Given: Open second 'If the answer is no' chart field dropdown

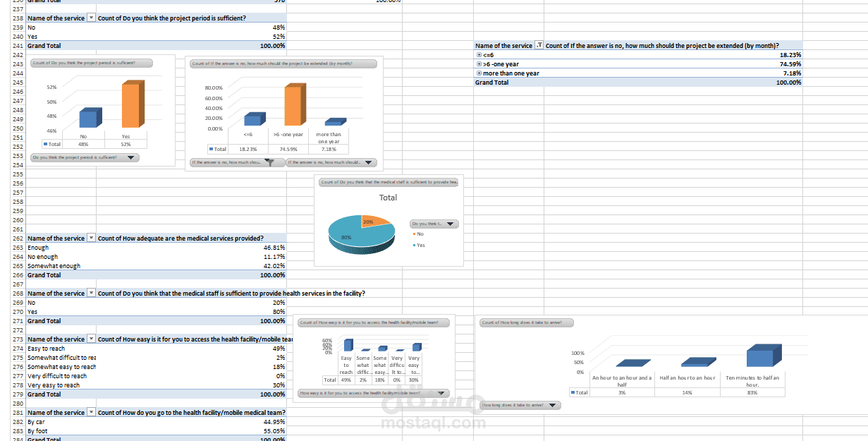Looking at the screenshot, I should coord(331,162).
